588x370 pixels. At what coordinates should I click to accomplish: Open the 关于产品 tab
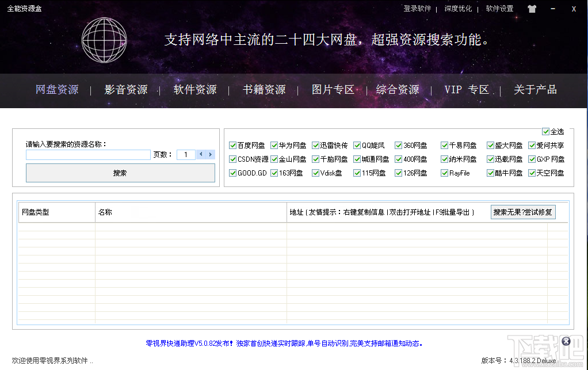(x=535, y=90)
